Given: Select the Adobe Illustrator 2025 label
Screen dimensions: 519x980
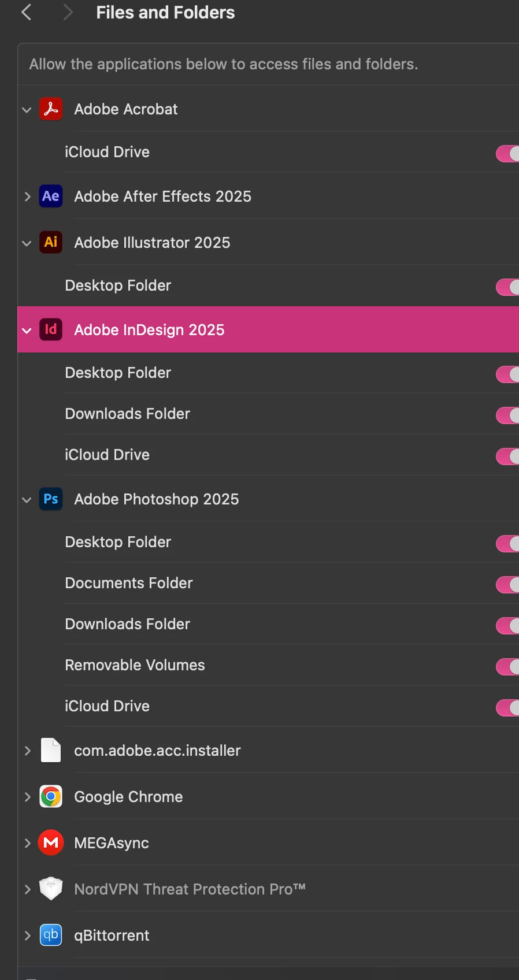Looking at the screenshot, I should (152, 243).
